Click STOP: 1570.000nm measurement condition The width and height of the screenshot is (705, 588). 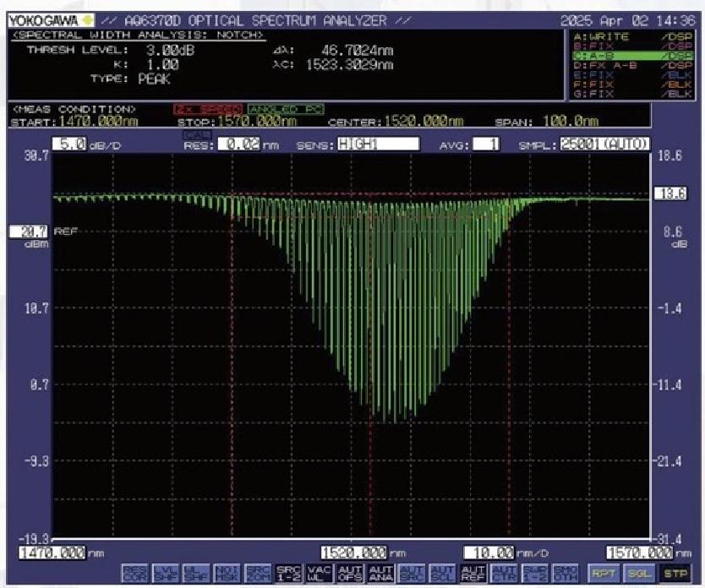click(x=237, y=122)
